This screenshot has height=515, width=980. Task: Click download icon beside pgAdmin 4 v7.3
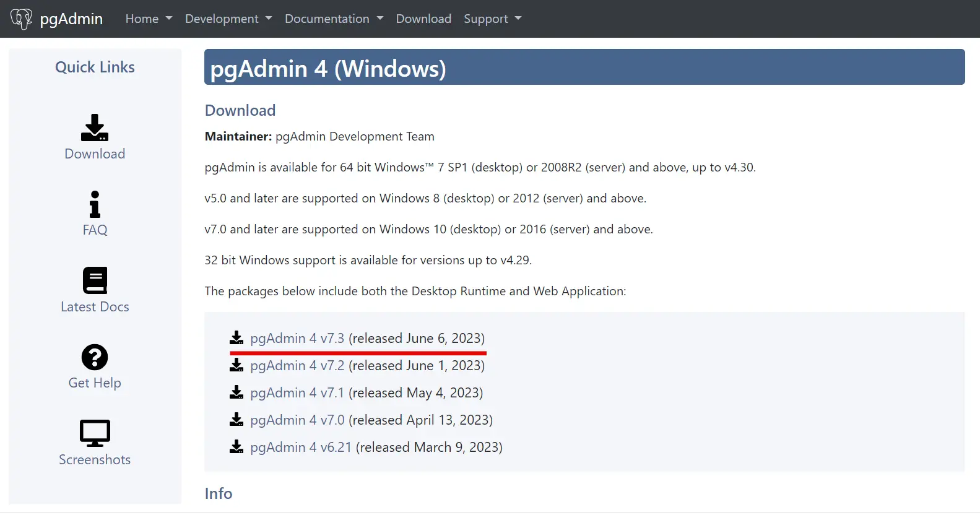pos(236,338)
